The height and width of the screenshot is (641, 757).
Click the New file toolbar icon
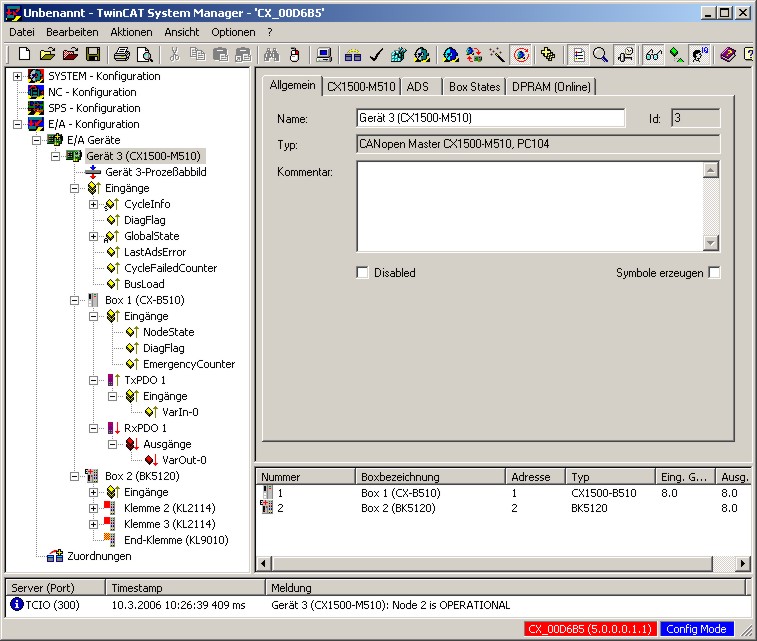(x=24, y=55)
